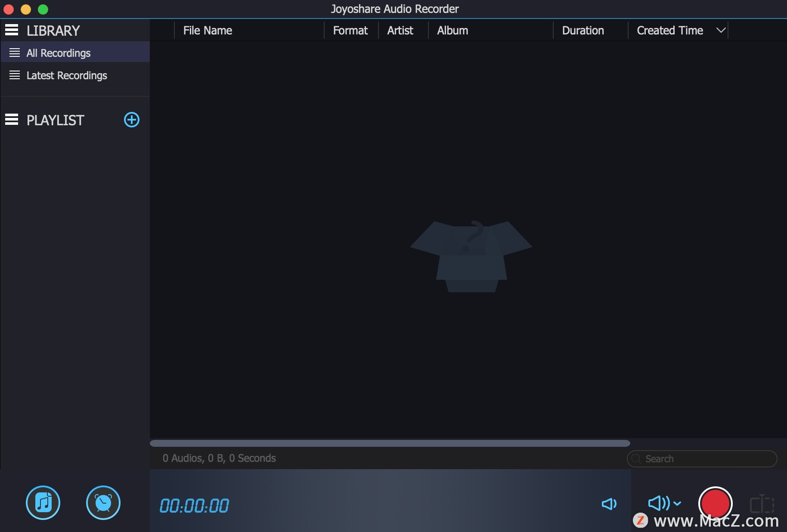The height and width of the screenshot is (532, 787).
Task: Sort by the Format column header
Action: pyautogui.click(x=350, y=30)
